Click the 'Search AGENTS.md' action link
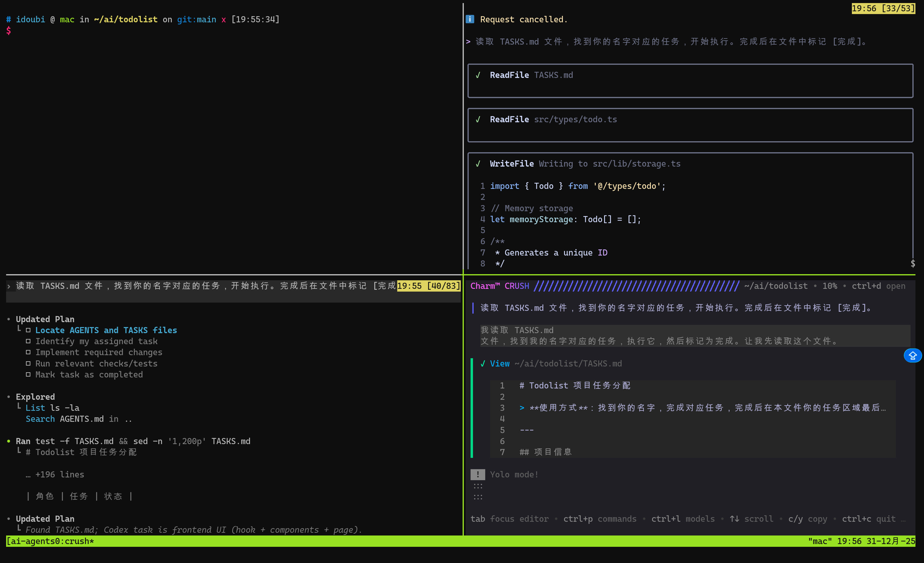Viewport: 924px width, 563px height. click(40, 419)
